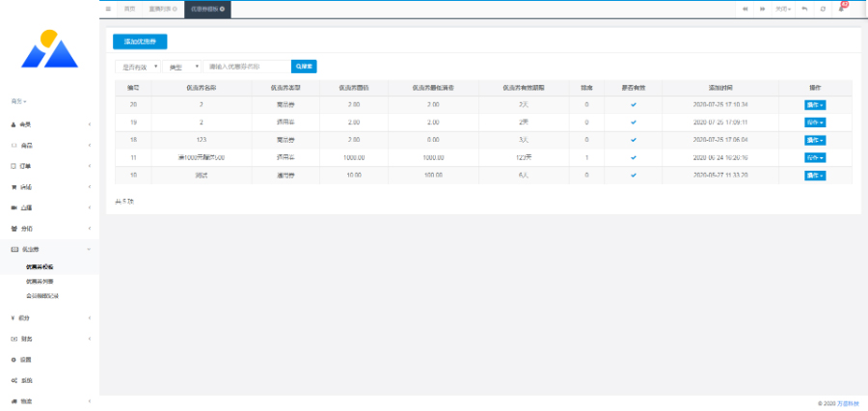Viewport: 868px width, 411px height.
Task: Open the 关闭 tab options dropdown
Action: (x=783, y=9)
